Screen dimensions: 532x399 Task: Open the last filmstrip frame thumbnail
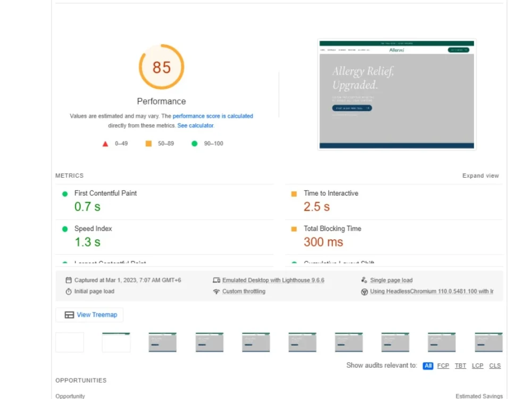pos(488,342)
